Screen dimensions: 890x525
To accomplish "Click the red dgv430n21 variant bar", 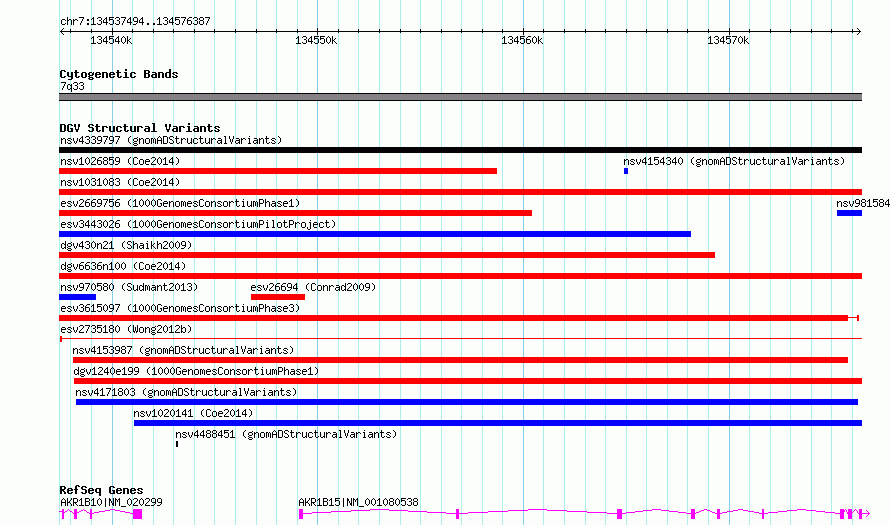I will [387, 255].
